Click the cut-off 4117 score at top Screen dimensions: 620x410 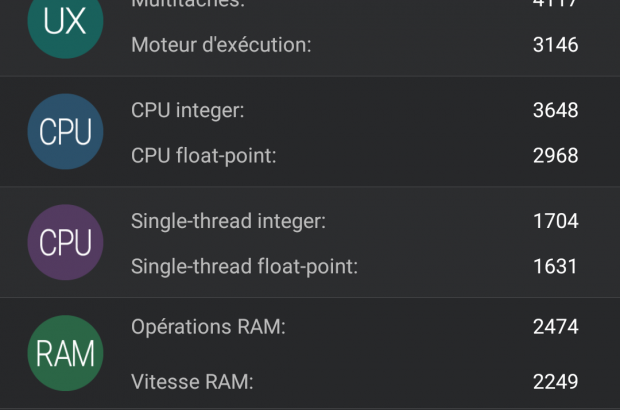point(555,4)
